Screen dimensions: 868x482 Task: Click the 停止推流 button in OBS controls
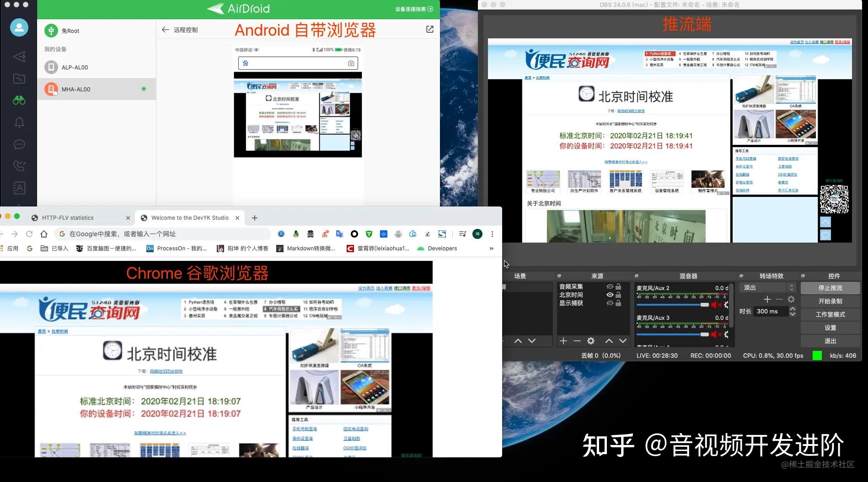click(830, 287)
